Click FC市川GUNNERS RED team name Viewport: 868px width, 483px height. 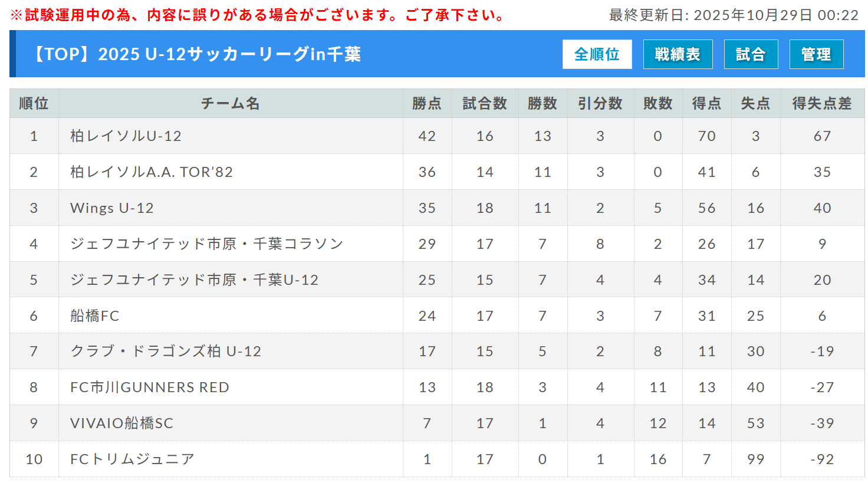click(150, 387)
